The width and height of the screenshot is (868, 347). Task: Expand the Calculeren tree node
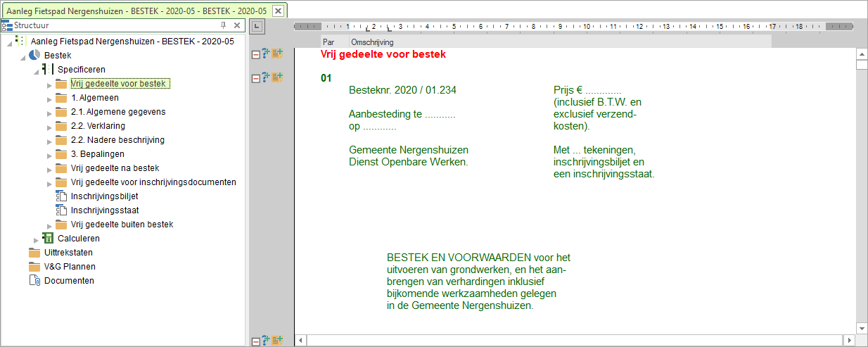coord(36,240)
